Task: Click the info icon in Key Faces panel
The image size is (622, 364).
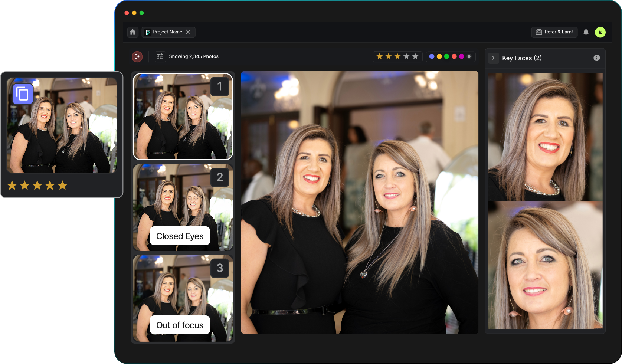Action: [597, 58]
